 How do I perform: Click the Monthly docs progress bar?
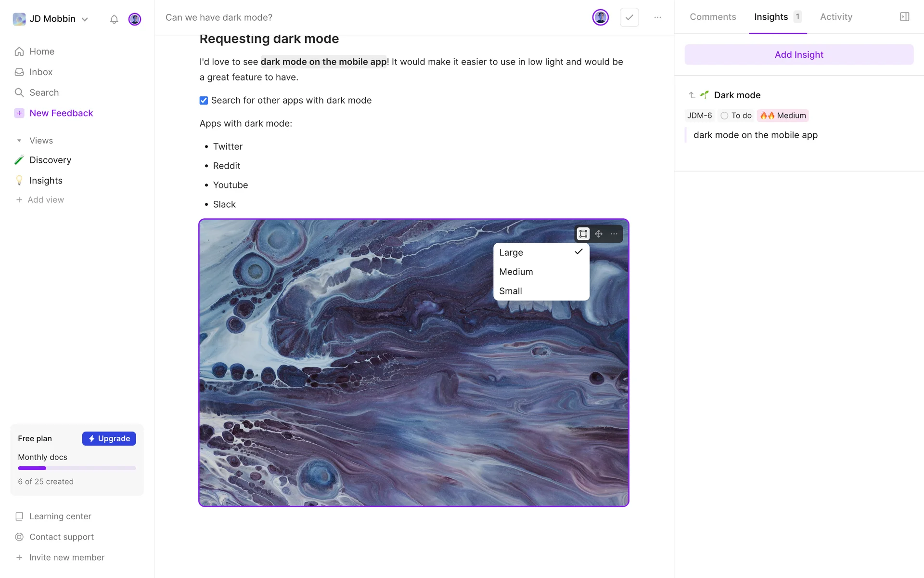coord(77,468)
